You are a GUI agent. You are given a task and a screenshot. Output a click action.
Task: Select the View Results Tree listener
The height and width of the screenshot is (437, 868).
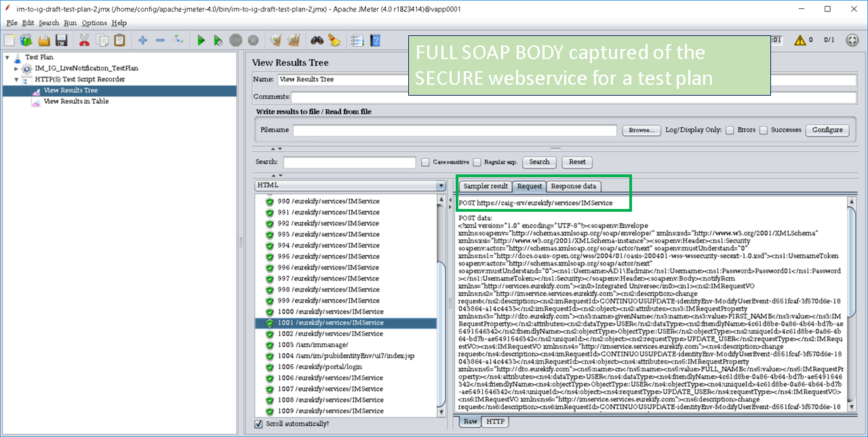point(71,90)
